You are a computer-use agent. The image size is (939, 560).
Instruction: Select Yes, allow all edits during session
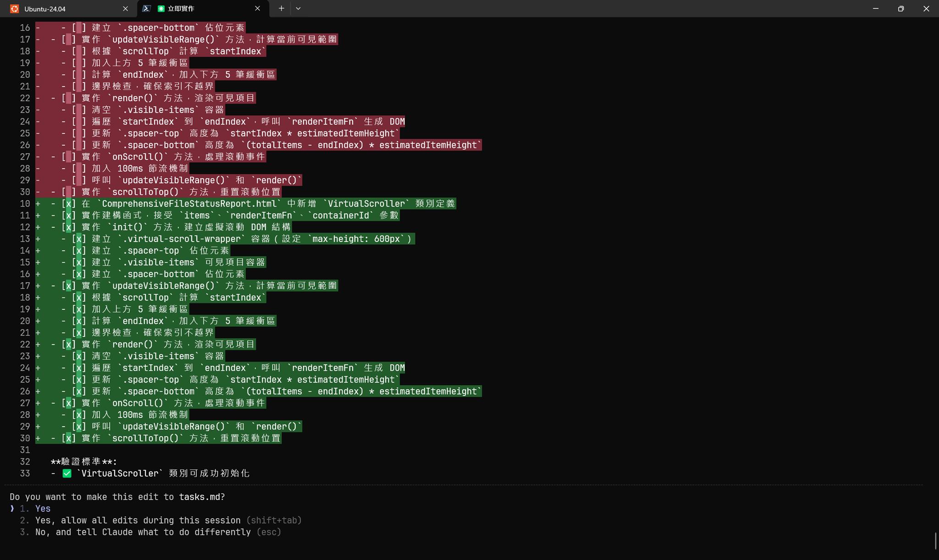[x=138, y=521]
